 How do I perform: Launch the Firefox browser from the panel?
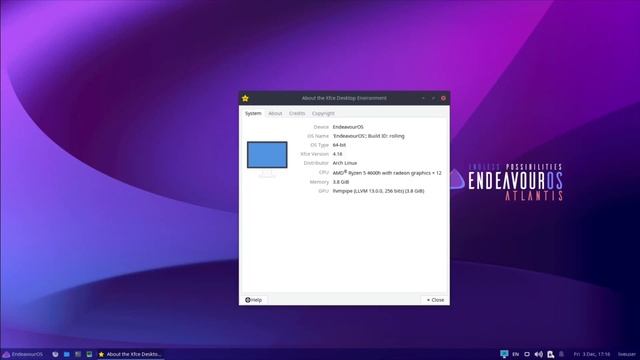[55, 354]
